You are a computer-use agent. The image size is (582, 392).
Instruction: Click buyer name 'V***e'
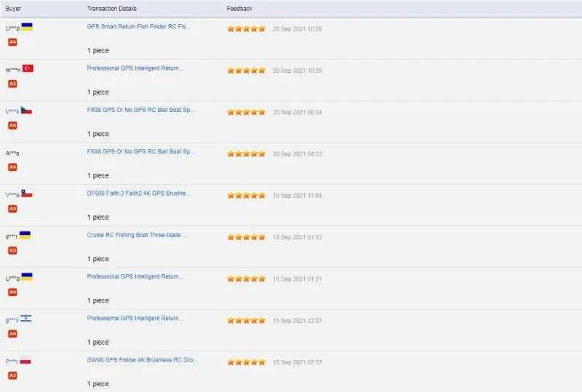pos(12,195)
